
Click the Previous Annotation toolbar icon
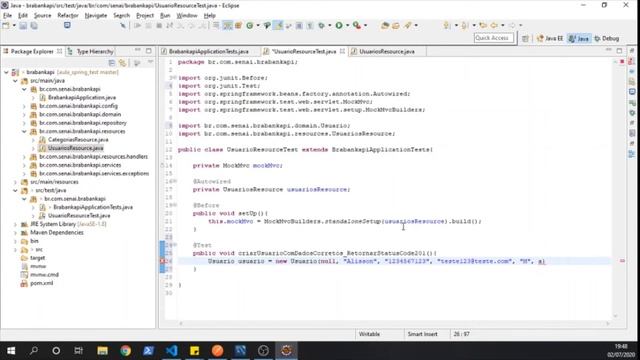465,25
